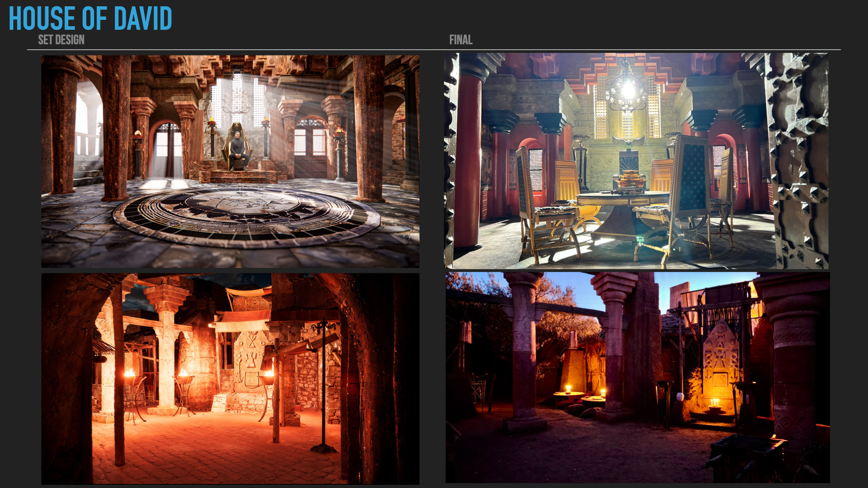Click the candles on low table in courtyard
868x488 pixels.
coord(569,390)
